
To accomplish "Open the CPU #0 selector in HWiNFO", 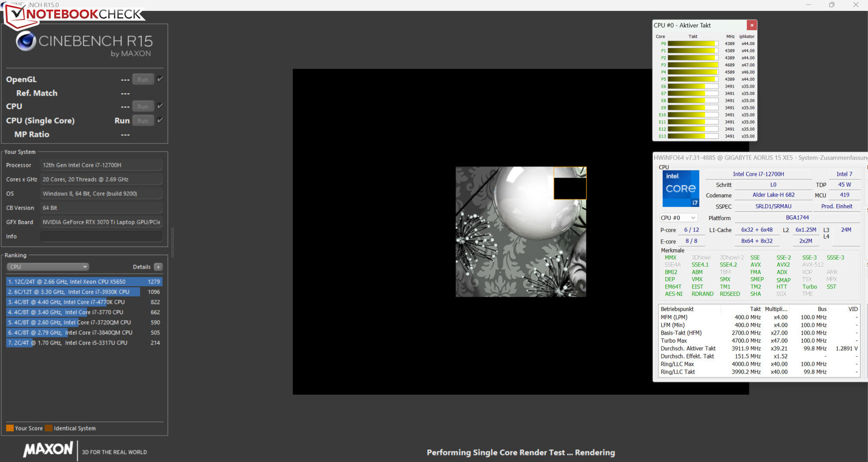I will (x=678, y=218).
